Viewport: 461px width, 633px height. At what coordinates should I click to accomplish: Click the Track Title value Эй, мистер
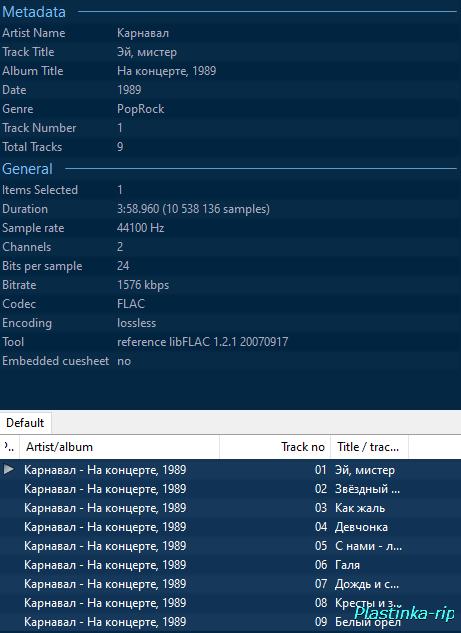pyautogui.click(x=147, y=52)
